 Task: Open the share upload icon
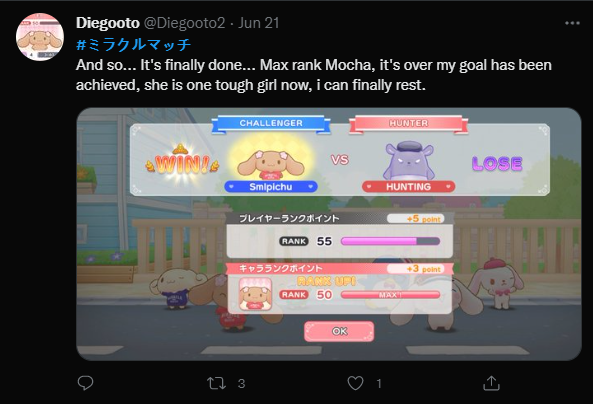(x=491, y=383)
